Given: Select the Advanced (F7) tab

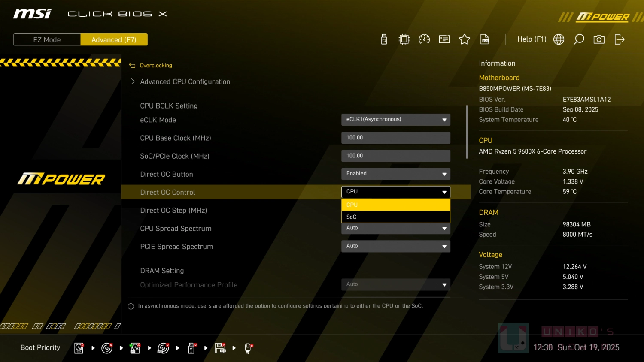Looking at the screenshot, I should pos(114,40).
